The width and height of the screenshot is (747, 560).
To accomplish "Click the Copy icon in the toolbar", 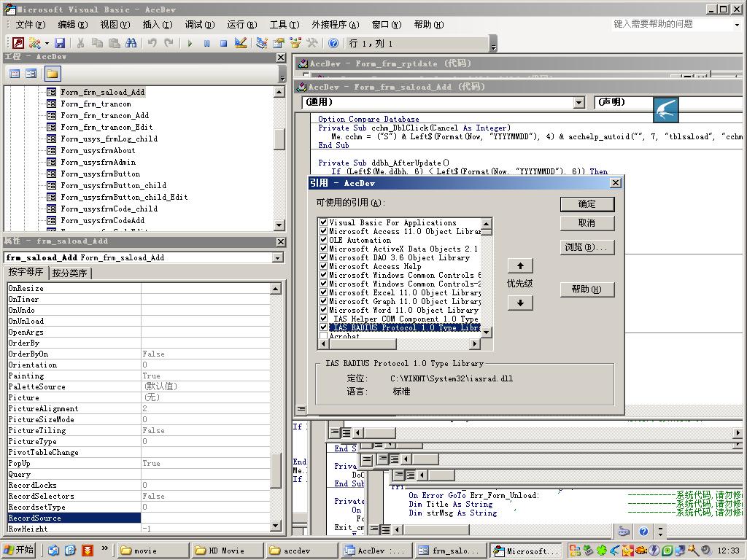I will click(97, 43).
